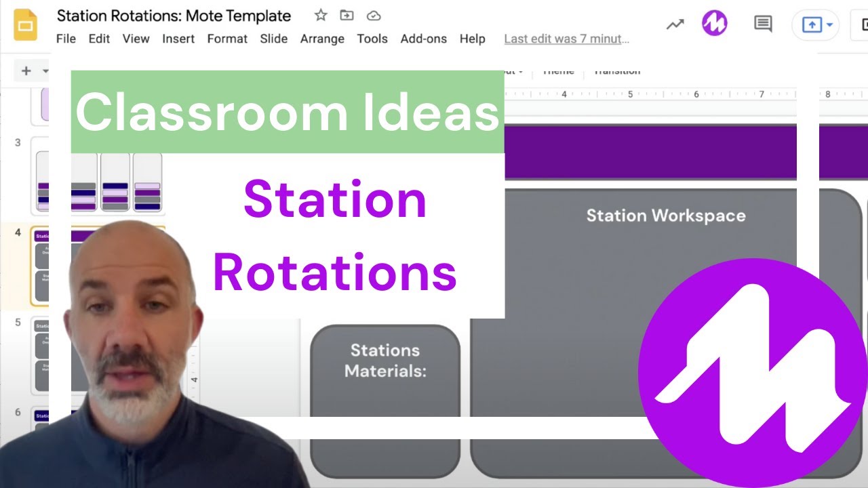Open the comment history icon
This screenshot has height=488, width=868.
click(763, 24)
